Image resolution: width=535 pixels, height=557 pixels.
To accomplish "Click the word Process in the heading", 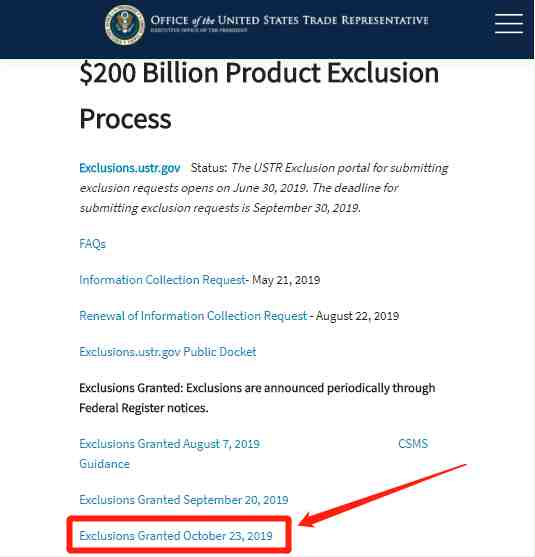I will tap(125, 119).
